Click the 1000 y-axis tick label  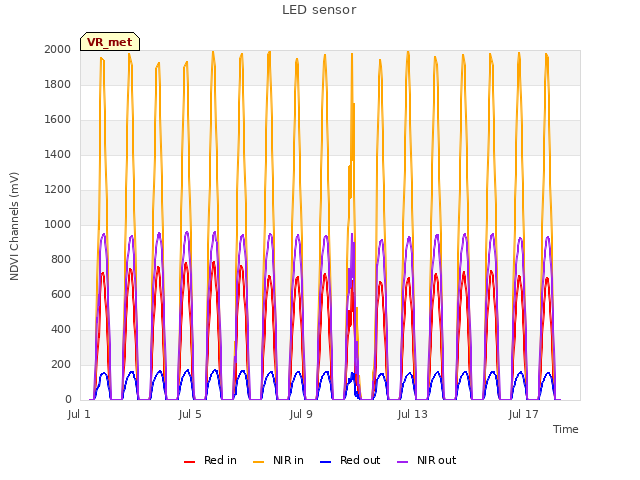point(58,224)
